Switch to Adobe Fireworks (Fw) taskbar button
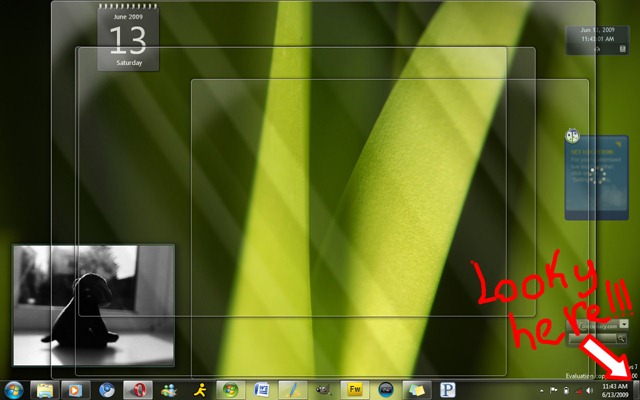The width and height of the screenshot is (640, 400). point(355,390)
